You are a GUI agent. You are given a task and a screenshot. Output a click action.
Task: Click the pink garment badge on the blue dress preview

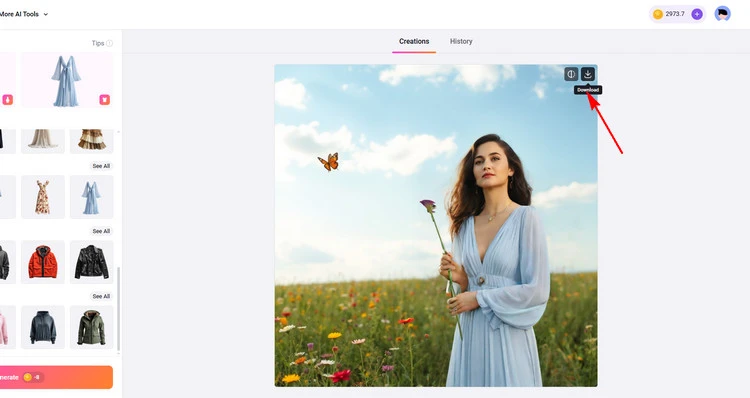(104, 100)
